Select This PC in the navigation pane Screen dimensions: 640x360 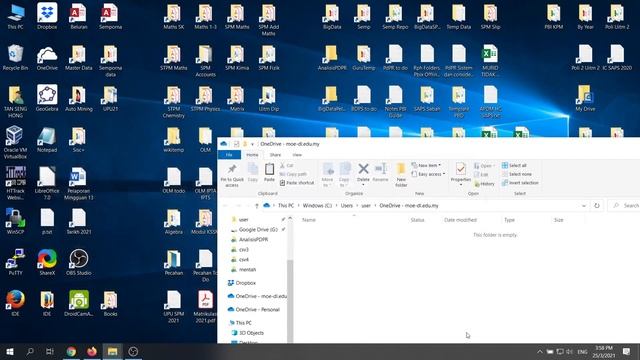click(x=240, y=323)
